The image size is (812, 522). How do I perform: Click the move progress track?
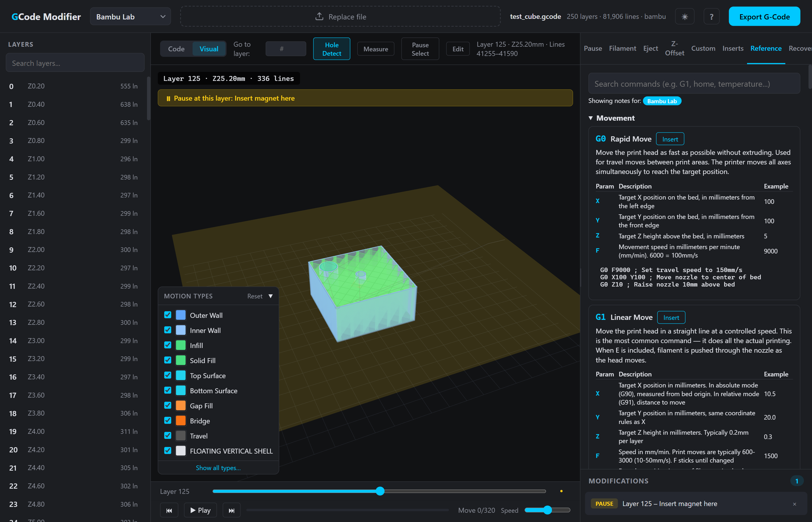347,510
